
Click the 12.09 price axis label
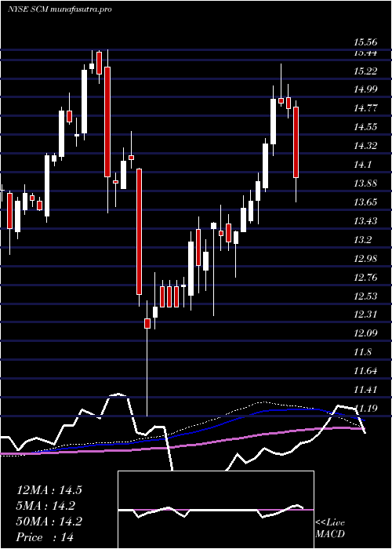(365, 333)
